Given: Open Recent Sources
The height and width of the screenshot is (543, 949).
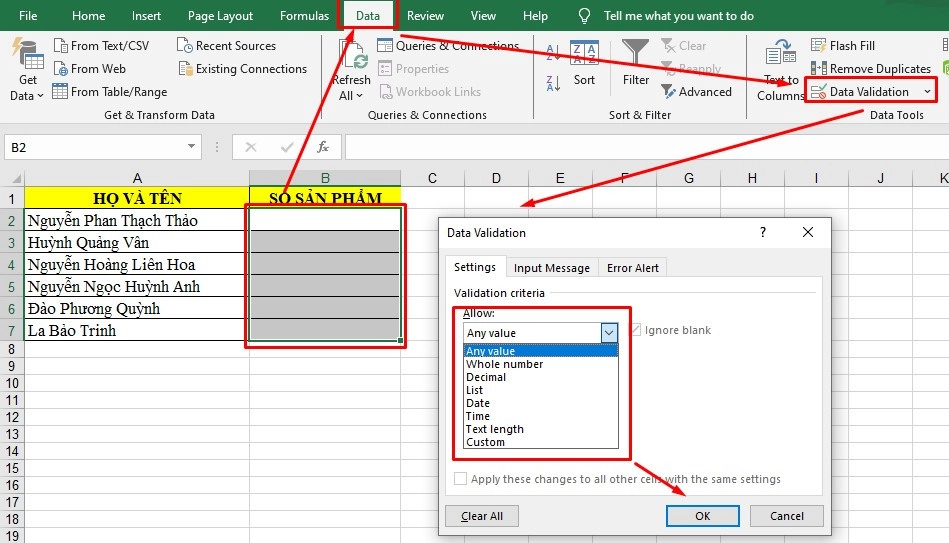Looking at the screenshot, I should tap(184, 46).
